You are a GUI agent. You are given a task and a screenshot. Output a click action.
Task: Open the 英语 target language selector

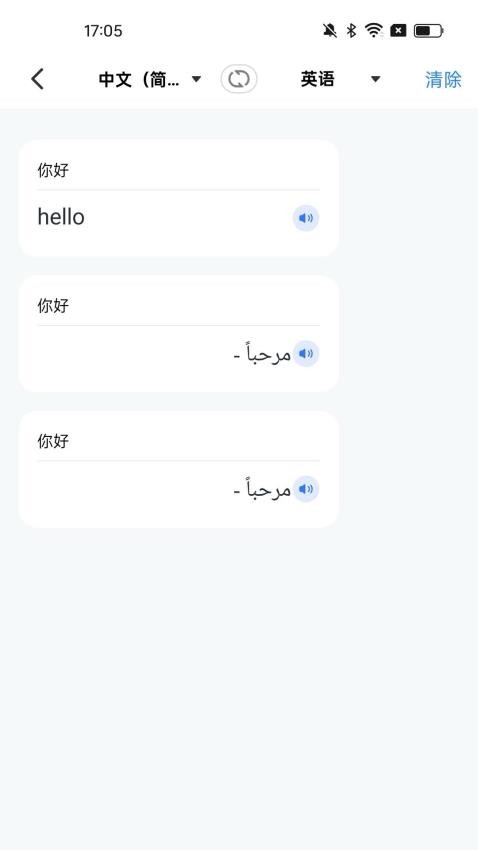click(x=318, y=79)
